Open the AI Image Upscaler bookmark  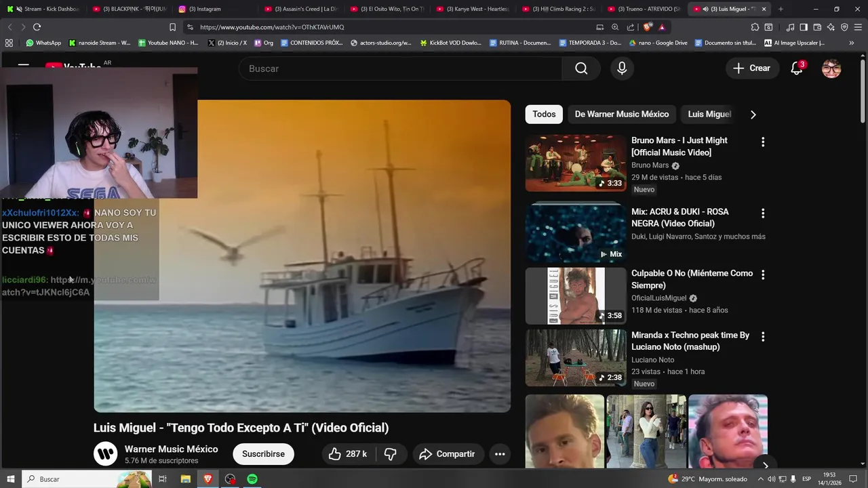[x=794, y=43]
